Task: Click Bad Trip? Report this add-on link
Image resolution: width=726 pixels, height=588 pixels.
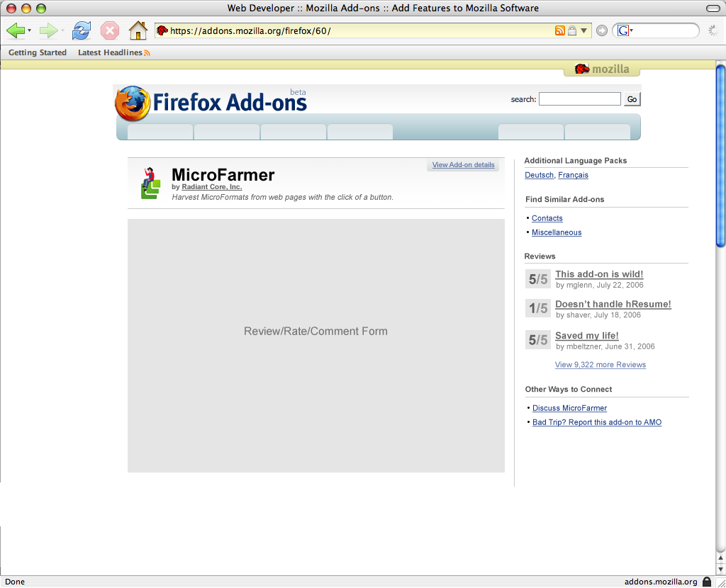Action: (x=597, y=422)
